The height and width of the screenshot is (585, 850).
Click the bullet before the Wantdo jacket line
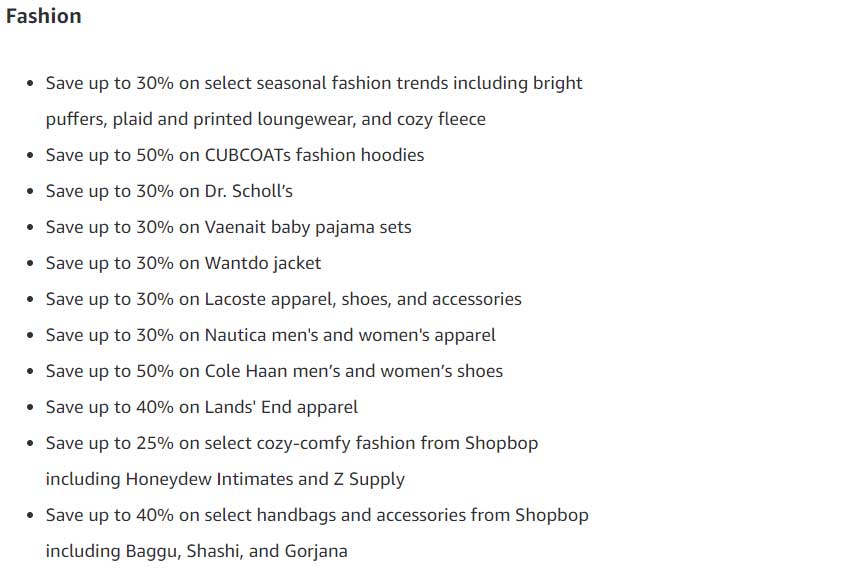pyautogui.click(x=30, y=263)
